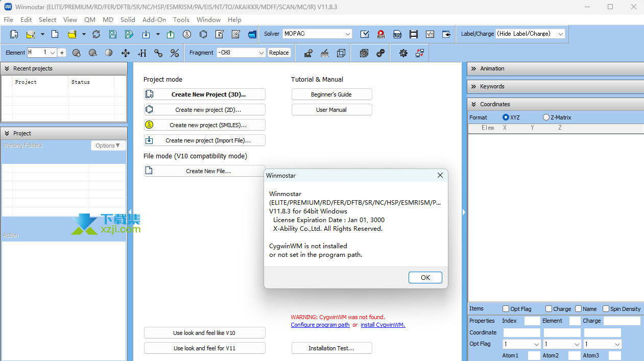Open the settings gear icon
The image size is (644, 361).
(x=403, y=53)
